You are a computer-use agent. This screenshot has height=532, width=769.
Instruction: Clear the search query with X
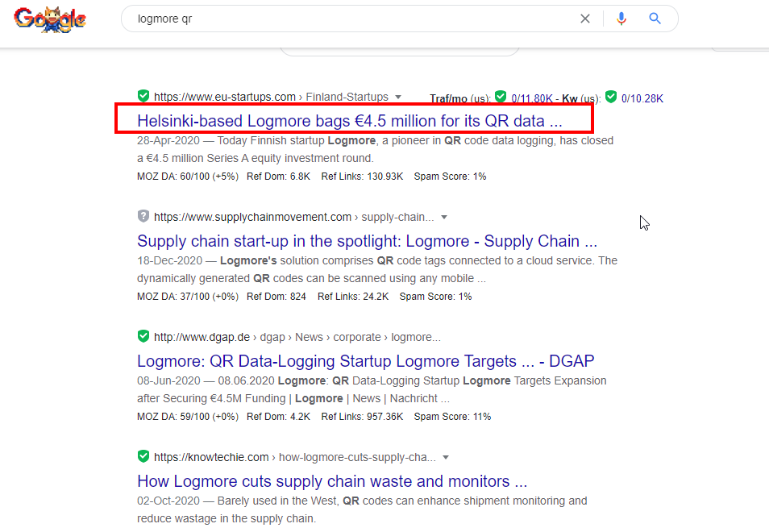point(584,19)
